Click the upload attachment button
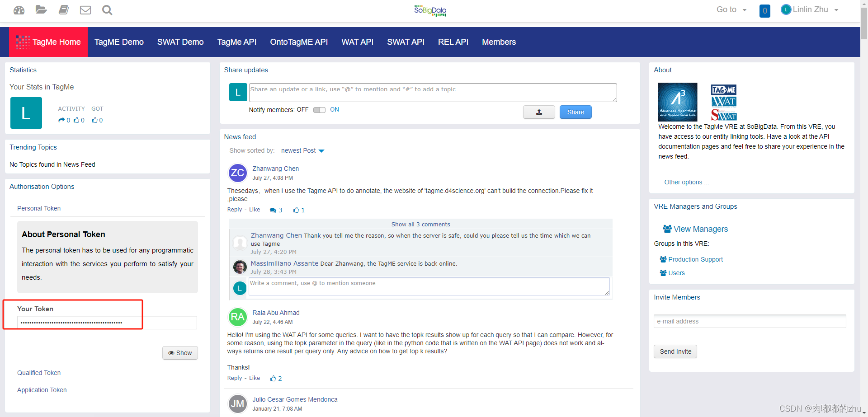868x417 pixels. click(x=539, y=112)
